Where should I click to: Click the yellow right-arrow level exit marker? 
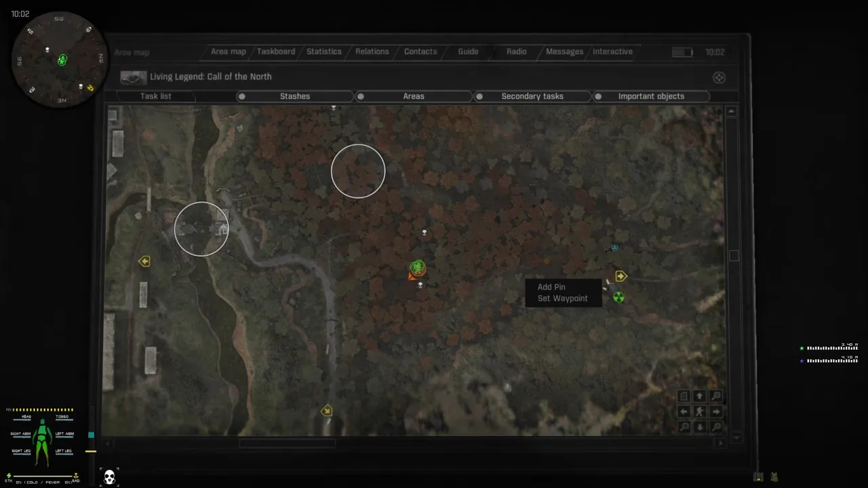620,276
